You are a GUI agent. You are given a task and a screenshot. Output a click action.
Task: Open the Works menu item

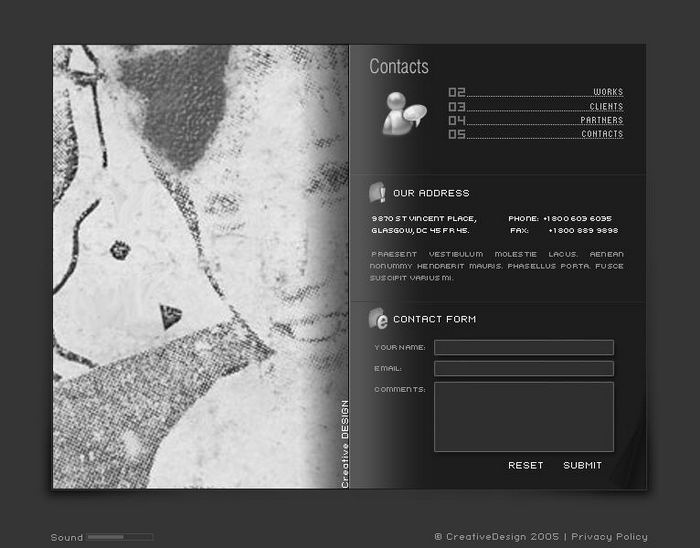click(607, 92)
